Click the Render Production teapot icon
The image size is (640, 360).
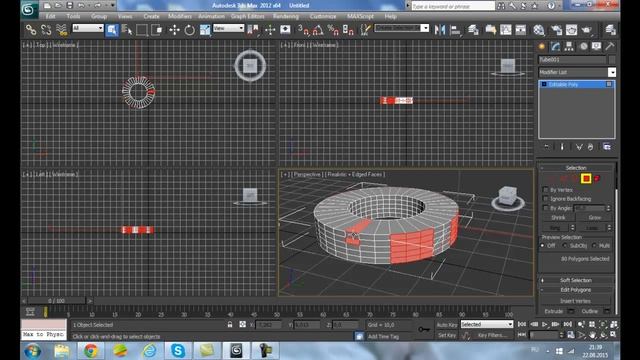point(587,30)
